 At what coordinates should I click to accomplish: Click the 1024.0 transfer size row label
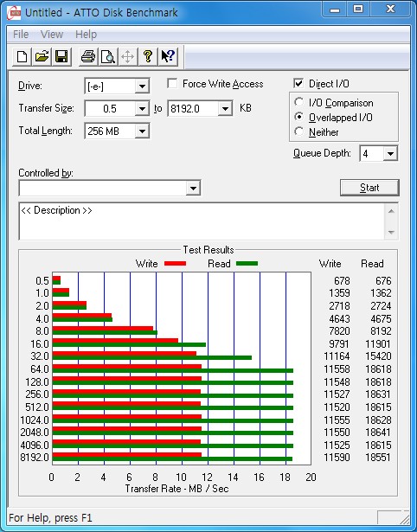click(x=35, y=420)
